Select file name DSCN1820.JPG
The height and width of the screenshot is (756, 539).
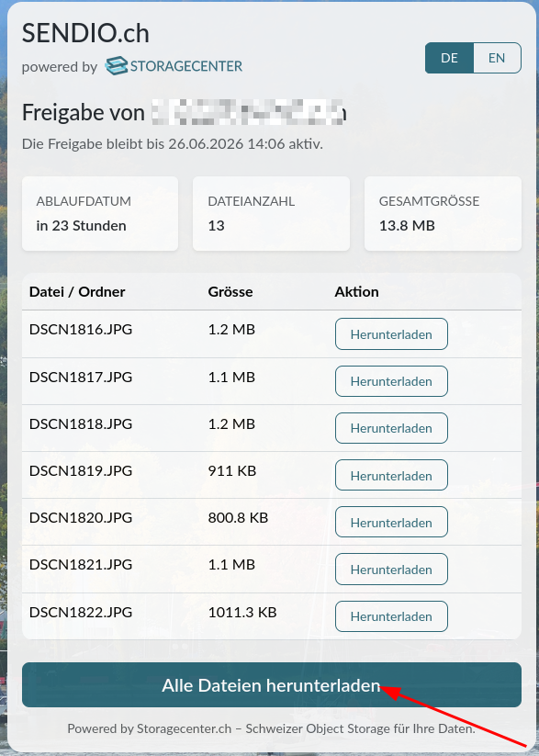[x=81, y=517]
